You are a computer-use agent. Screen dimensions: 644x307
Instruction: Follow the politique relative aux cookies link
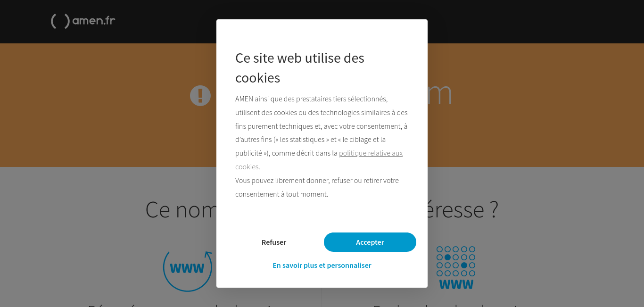tap(319, 160)
